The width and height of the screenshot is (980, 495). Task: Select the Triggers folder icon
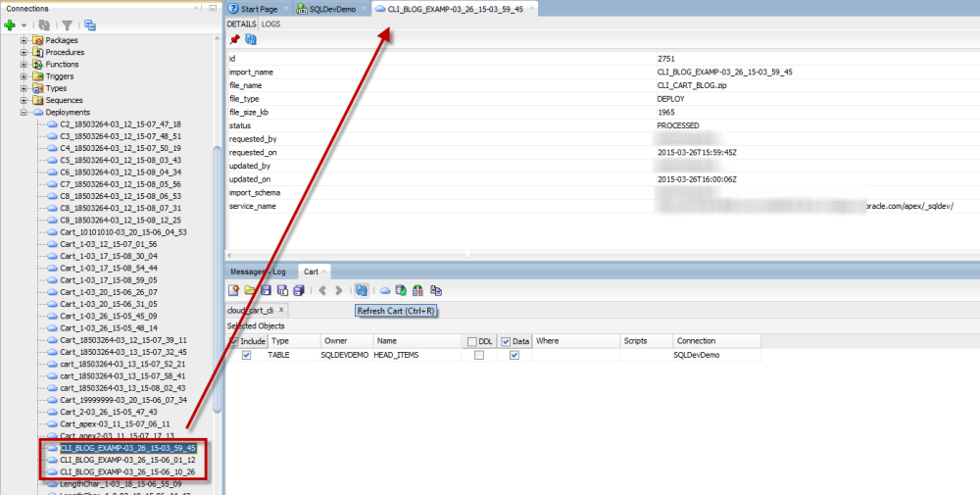37,76
